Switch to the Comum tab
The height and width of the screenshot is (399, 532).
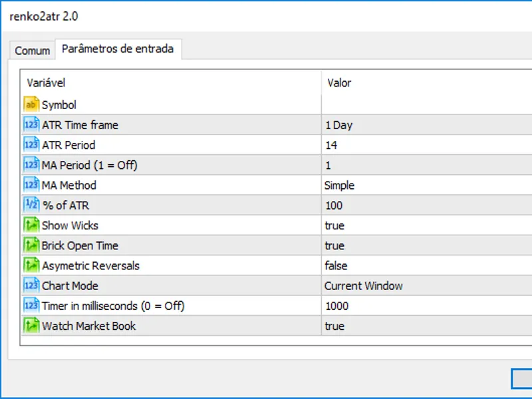coord(32,51)
